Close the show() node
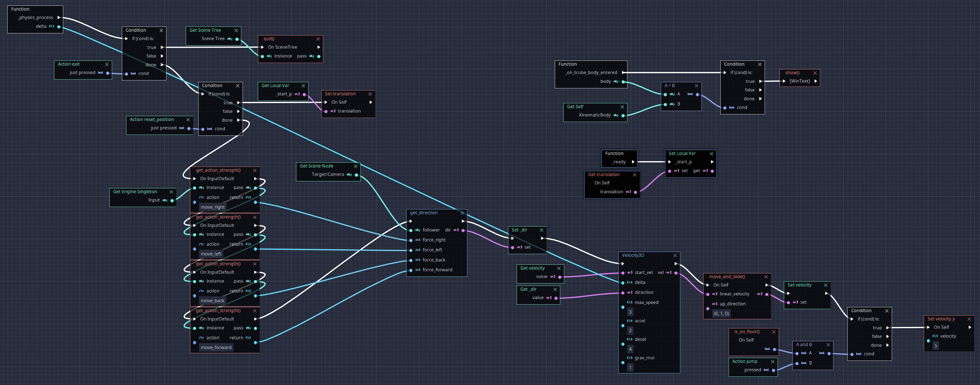The width and height of the screenshot is (980, 385). [815, 73]
